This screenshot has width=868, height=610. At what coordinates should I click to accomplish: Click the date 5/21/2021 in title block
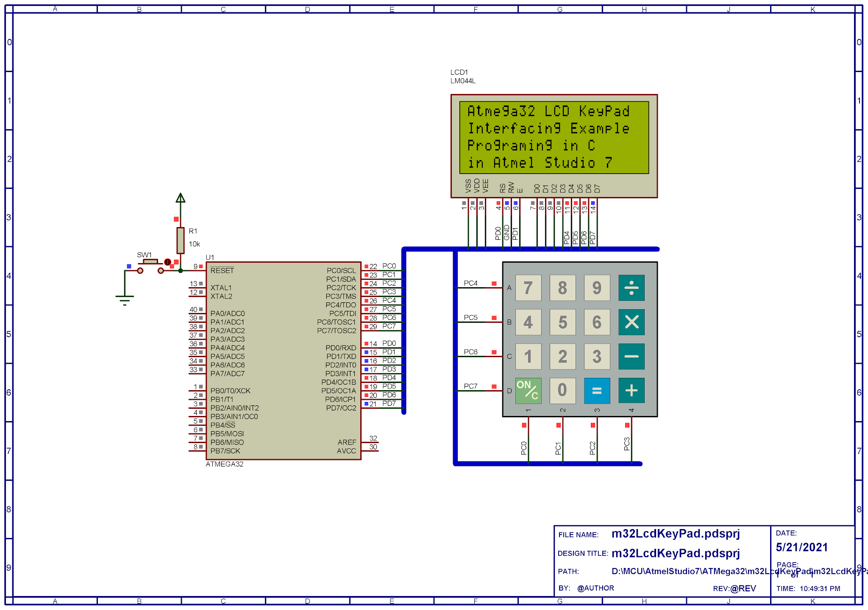[x=802, y=547]
